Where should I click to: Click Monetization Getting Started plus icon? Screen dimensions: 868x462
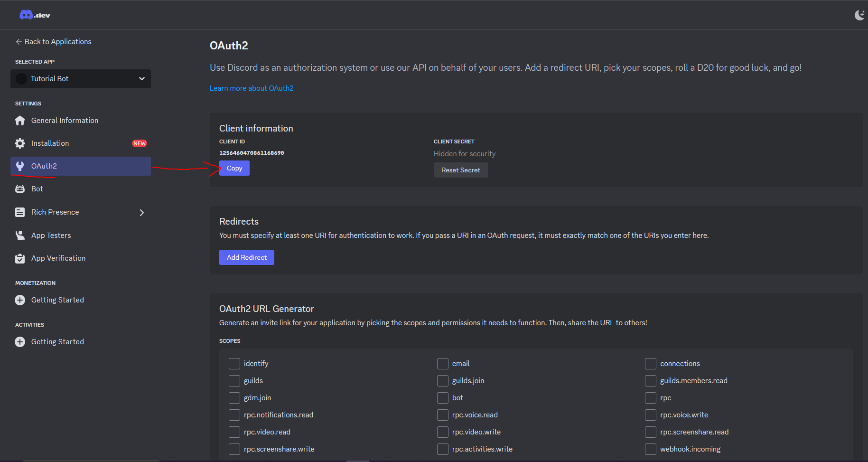(x=20, y=300)
